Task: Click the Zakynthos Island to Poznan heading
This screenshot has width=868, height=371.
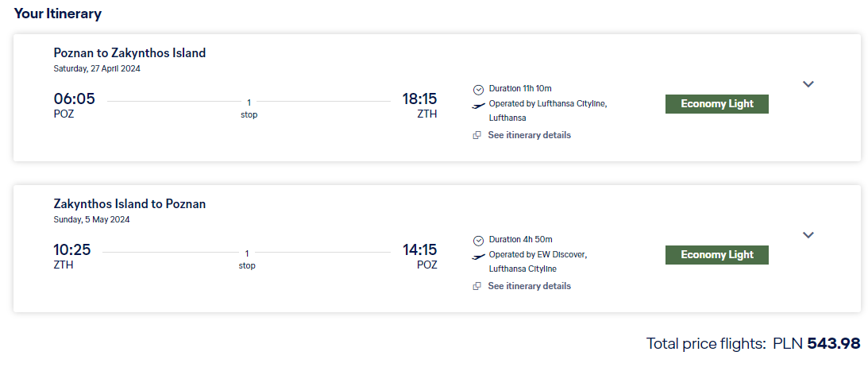Action: click(129, 204)
